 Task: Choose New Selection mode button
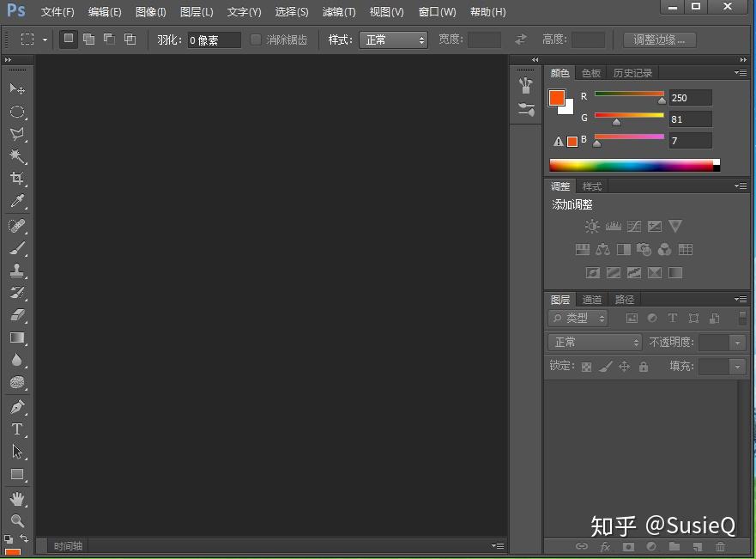point(69,39)
